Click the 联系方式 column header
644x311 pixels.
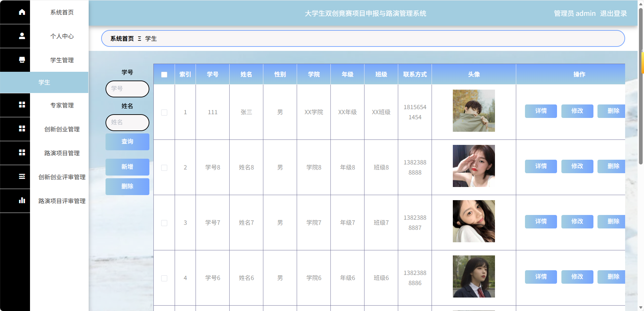415,74
